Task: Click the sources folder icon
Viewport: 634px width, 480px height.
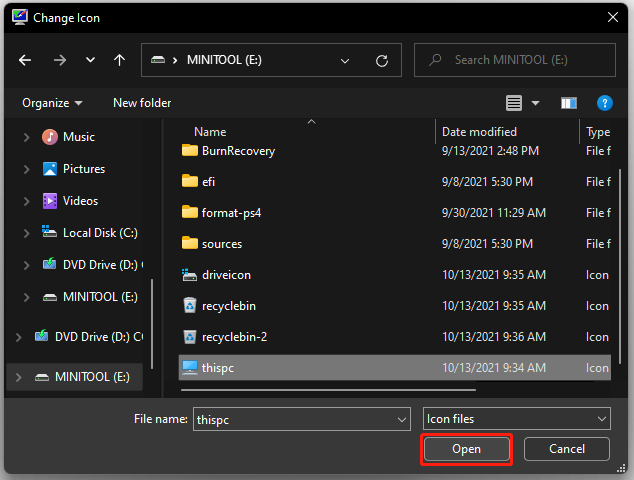Action: pos(190,243)
